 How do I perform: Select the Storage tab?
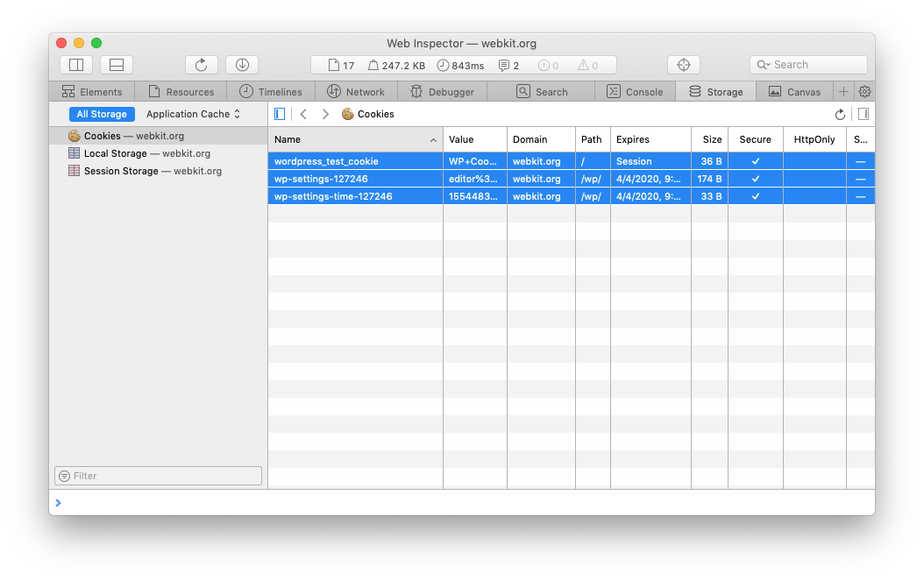pyautogui.click(x=716, y=92)
